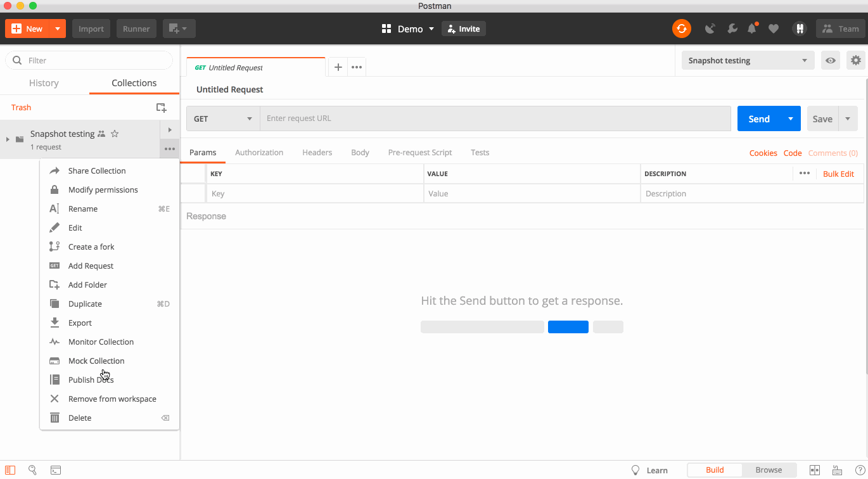The image size is (868, 479).
Task: Click the Bulk Edit link
Action: coord(838,174)
